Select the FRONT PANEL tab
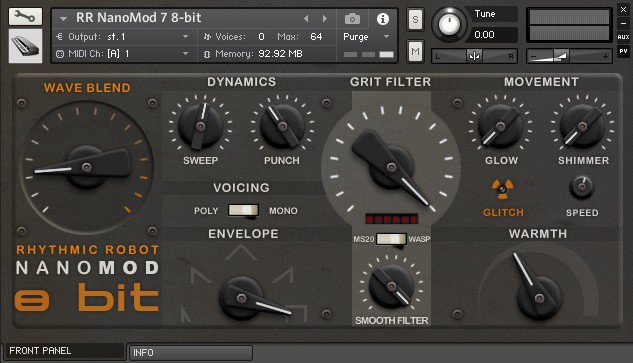Screen dimensions: 633x363 click(x=64, y=351)
